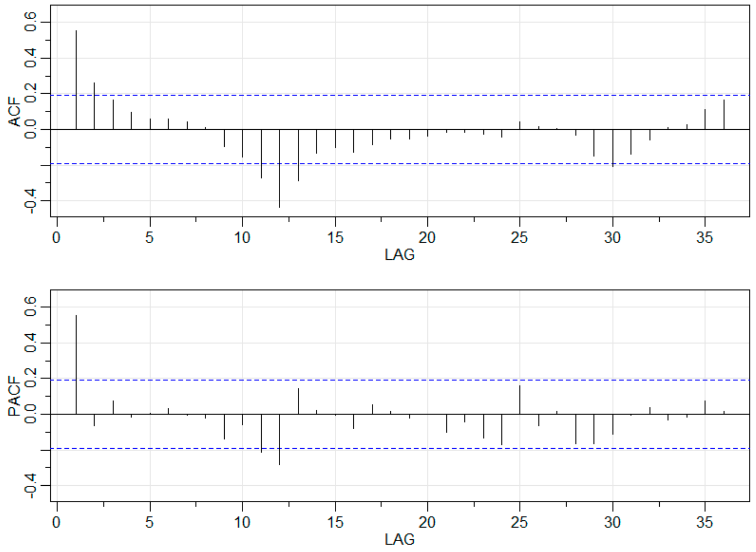Click the x-axis tick label 35 of PACF plot

click(704, 523)
